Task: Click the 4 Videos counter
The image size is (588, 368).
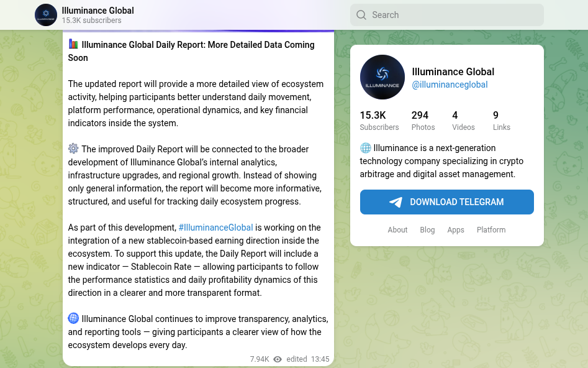Action: pyautogui.click(x=463, y=121)
